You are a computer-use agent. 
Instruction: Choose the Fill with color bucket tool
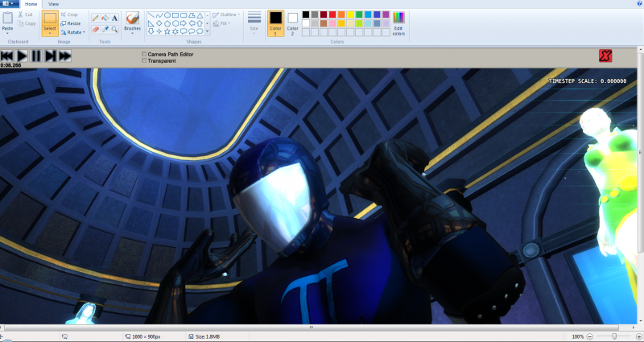[x=105, y=18]
